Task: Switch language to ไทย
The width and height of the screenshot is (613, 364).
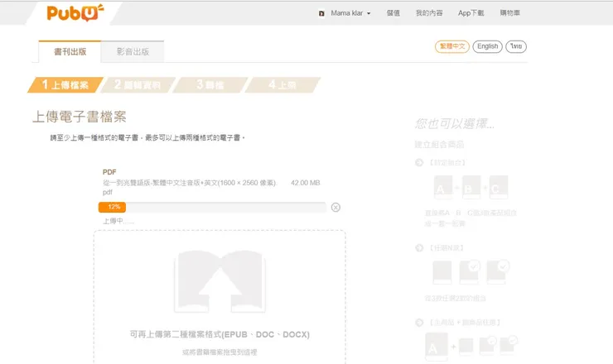Action: point(515,46)
